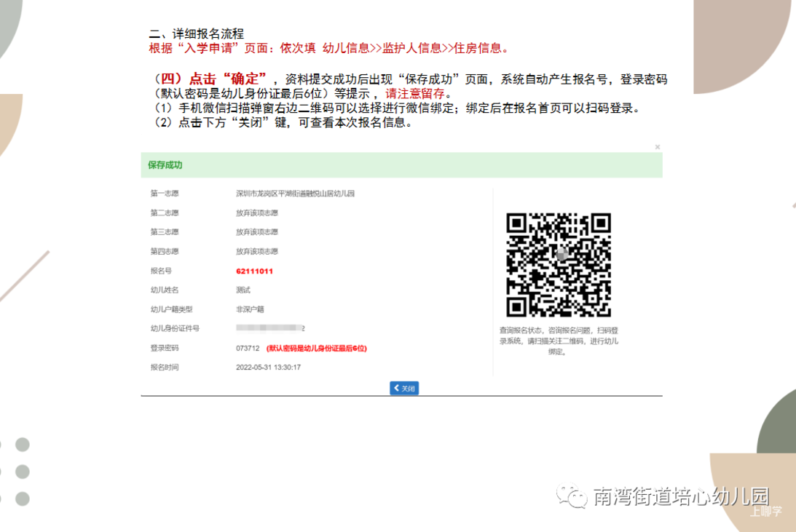Click the 幼儿姓名 label
This screenshot has height=532, width=796.
click(165, 290)
